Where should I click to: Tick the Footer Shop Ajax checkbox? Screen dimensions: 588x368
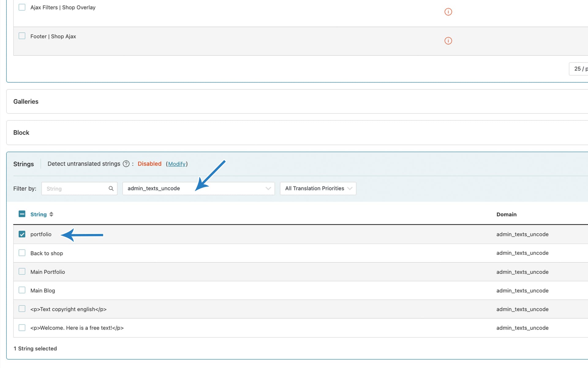tap(22, 36)
